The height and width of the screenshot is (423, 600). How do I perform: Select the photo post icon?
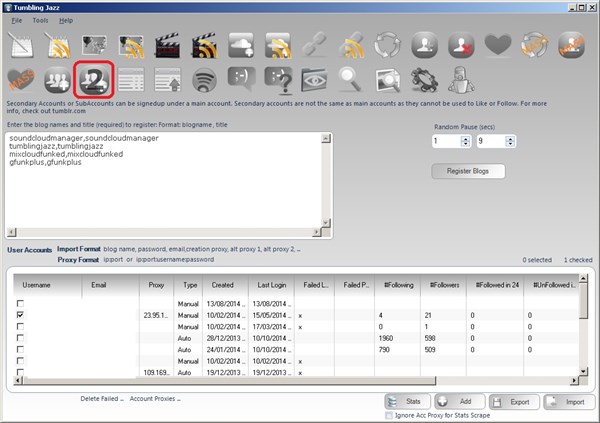pyautogui.click(x=94, y=45)
